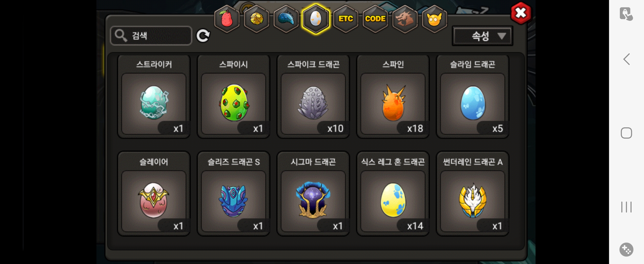The image size is (644, 264).
Task: Switch to the ETC tab
Action: click(345, 19)
